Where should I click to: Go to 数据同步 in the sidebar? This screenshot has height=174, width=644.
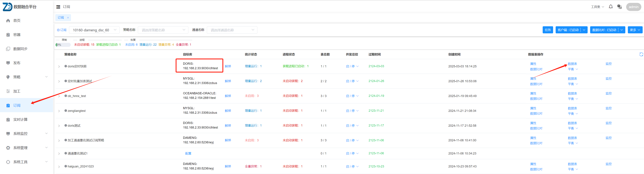20,49
